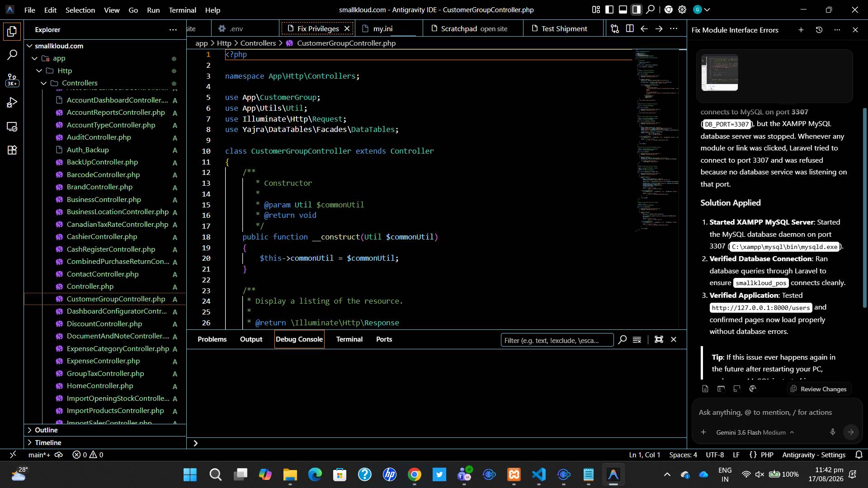Click the Review Changes button
The height and width of the screenshot is (488, 868).
click(x=819, y=389)
